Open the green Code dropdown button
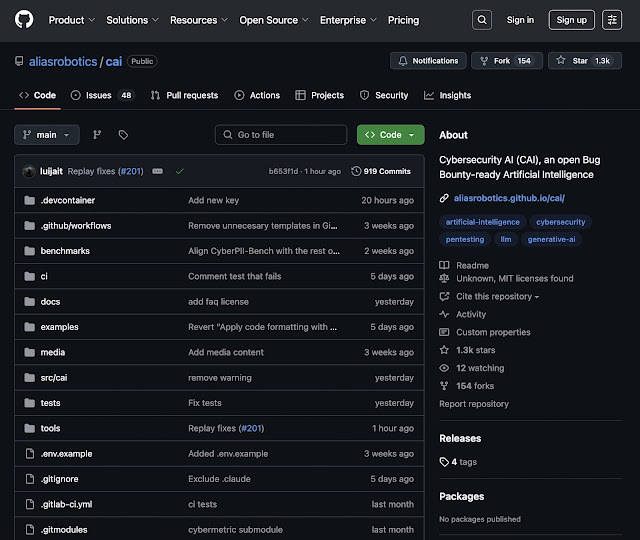The width and height of the screenshot is (640, 540). 391,135
